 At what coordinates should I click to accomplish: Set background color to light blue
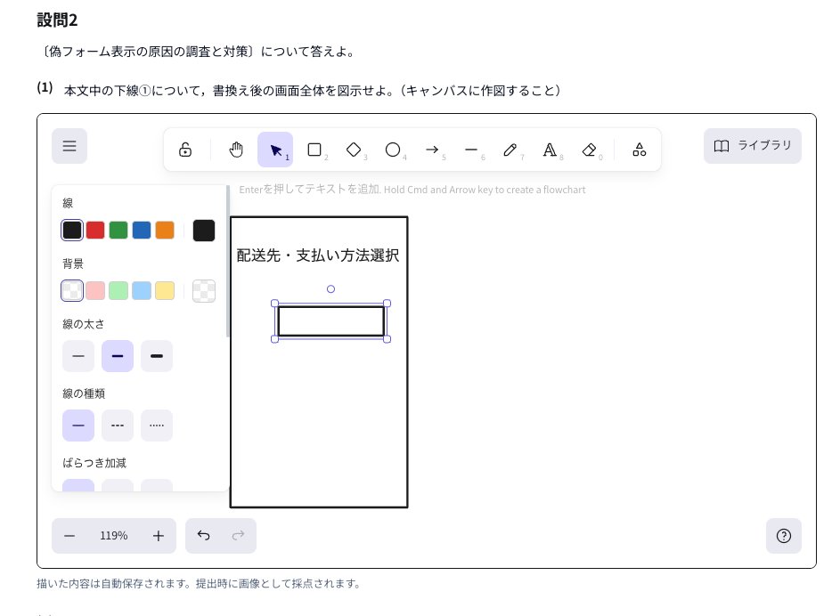pyautogui.click(x=142, y=290)
